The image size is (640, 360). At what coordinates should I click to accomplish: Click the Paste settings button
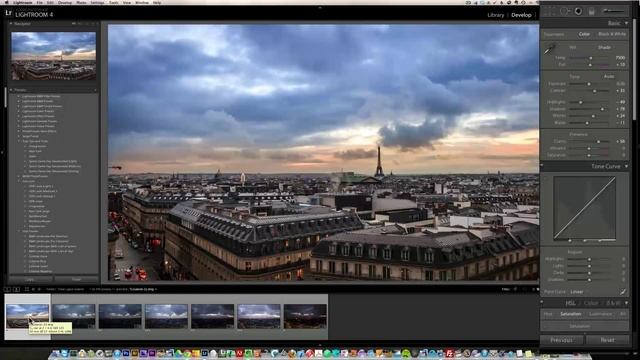(76, 280)
